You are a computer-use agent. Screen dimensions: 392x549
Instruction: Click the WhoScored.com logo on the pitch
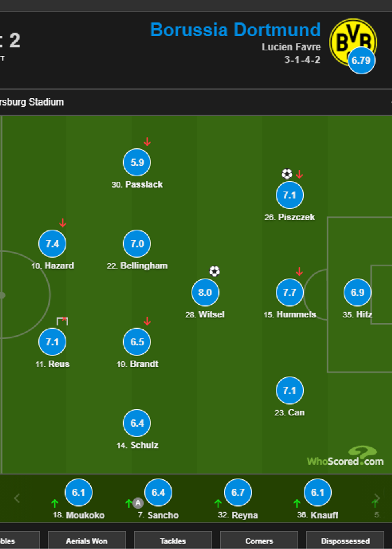coord(345,457)
